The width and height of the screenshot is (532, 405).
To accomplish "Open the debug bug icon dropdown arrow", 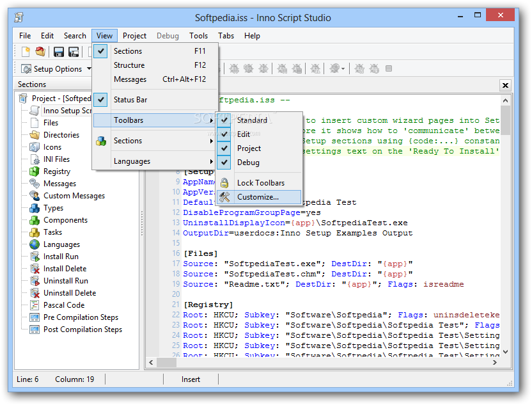I will tap(343, 69).
